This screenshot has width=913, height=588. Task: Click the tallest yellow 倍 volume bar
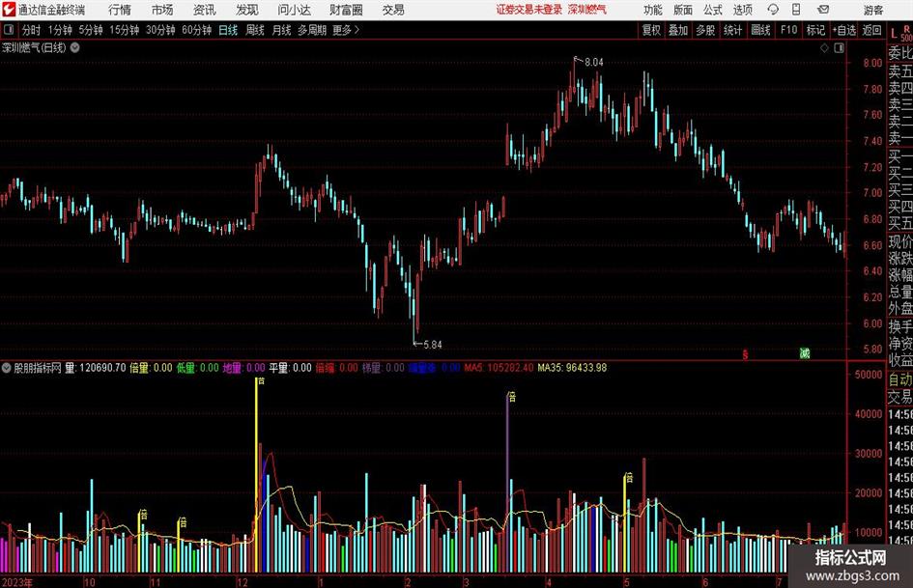(256, 474)
